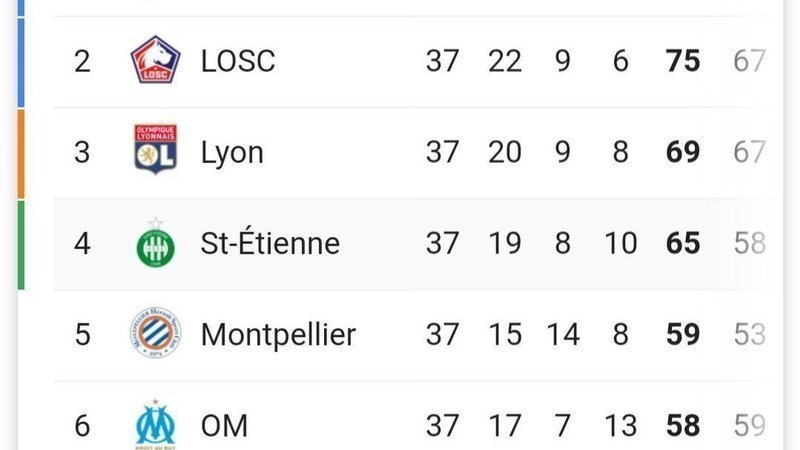Click the St-Étienne green crest icon
Image resolution: width=800 pixels, height=450 pixels.
pyautogui.click(x=155, y=244)
